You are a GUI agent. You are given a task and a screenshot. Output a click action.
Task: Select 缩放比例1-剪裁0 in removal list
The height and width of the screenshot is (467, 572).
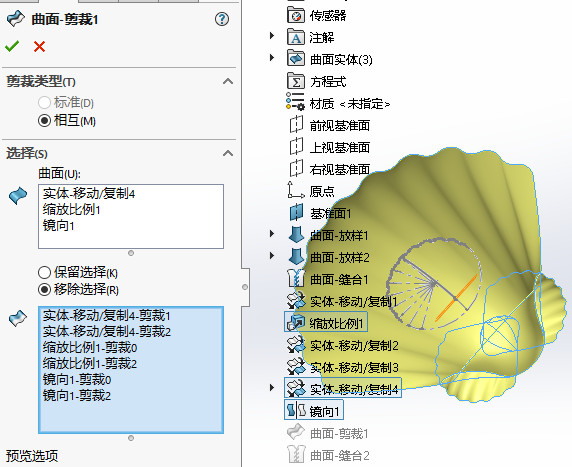click(90, 348)
